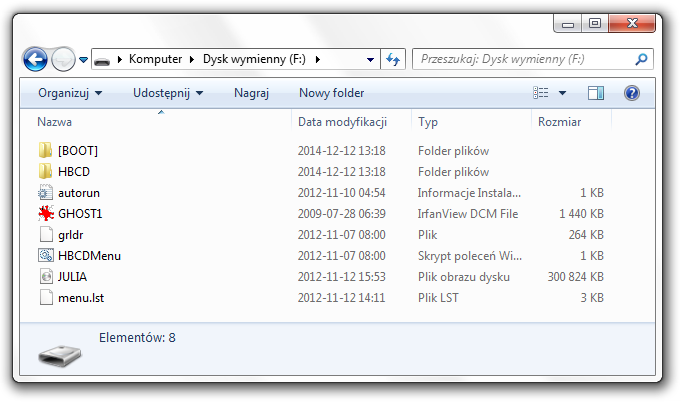Click the change view icon
This screenshot has height=402, width=681.
tap(541, 93)
